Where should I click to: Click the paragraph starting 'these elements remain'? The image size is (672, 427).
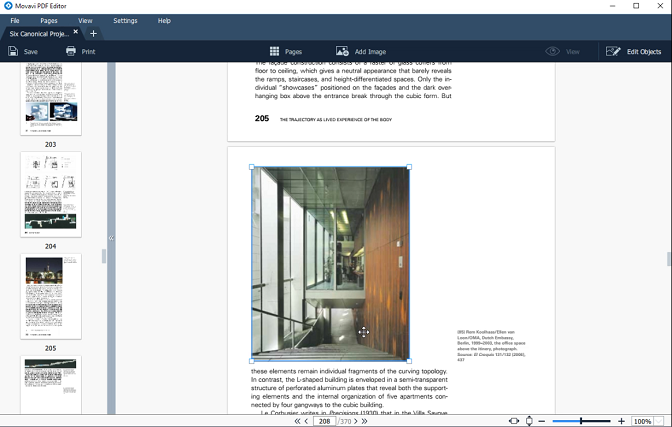click(349, 388)
